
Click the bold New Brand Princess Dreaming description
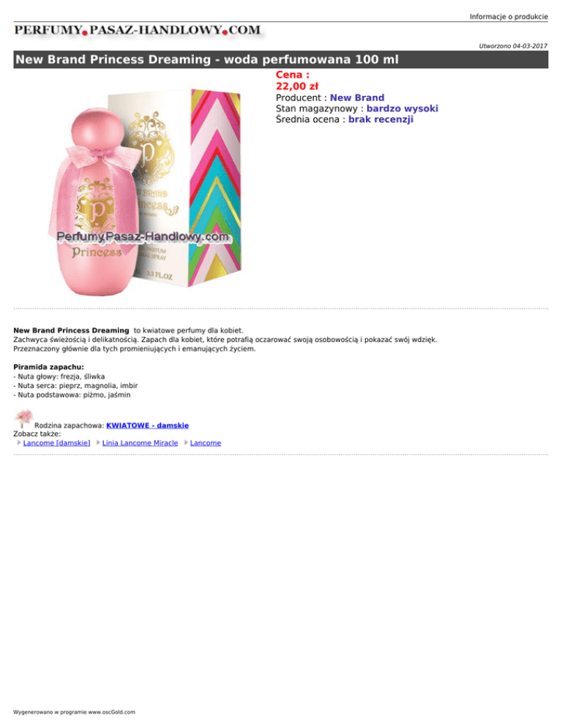[x=71, y=330]
